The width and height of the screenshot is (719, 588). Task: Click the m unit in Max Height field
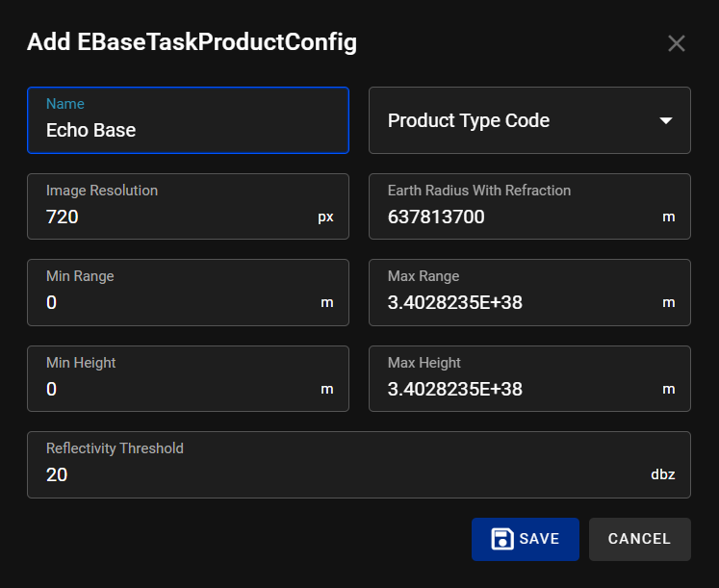[x=669, y=389]
